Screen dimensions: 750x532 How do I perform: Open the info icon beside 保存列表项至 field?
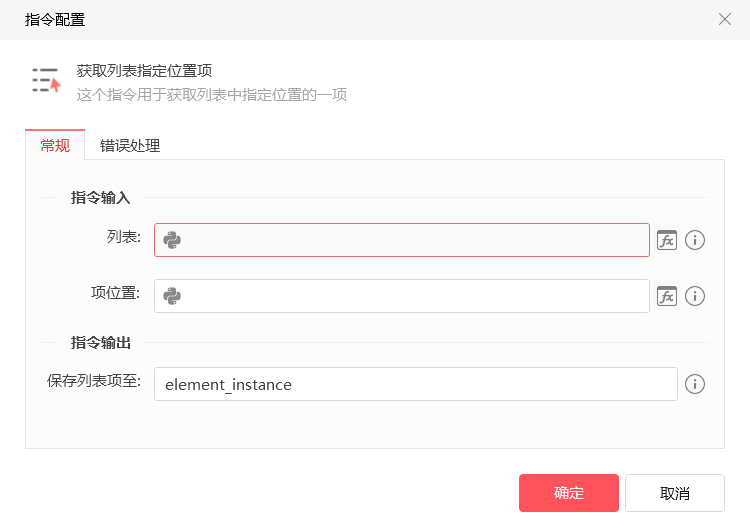pyautogui.click(x=695, y=384)
